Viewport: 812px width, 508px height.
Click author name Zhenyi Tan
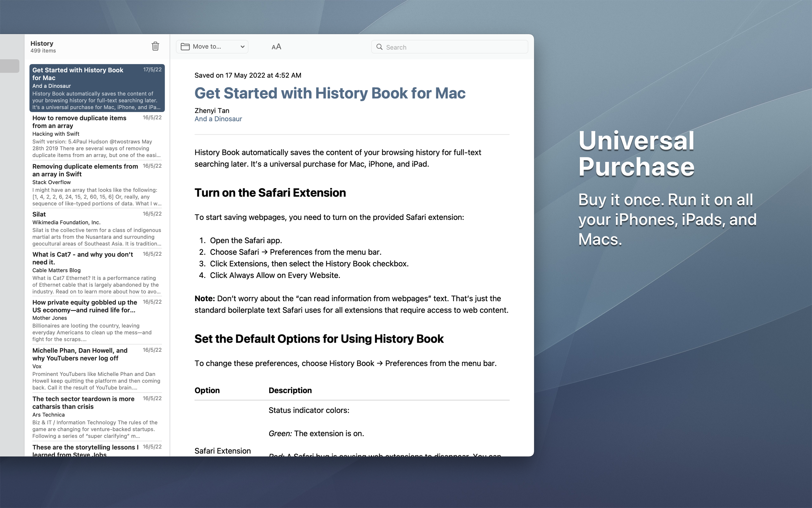click(212, 111)
